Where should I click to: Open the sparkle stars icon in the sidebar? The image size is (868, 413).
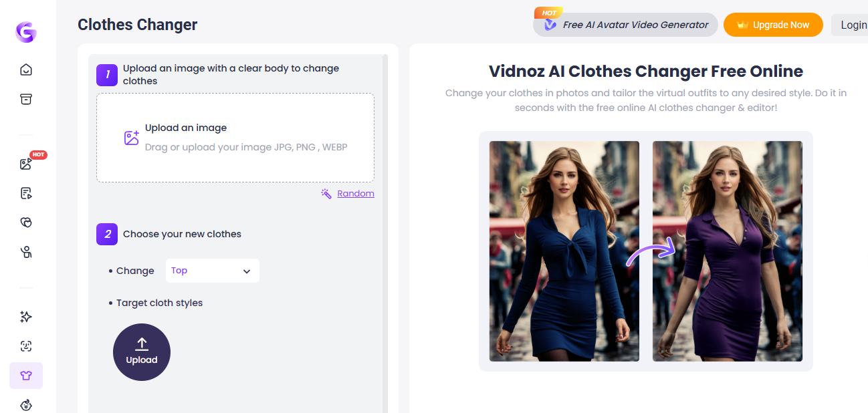[x=26, y=317]
